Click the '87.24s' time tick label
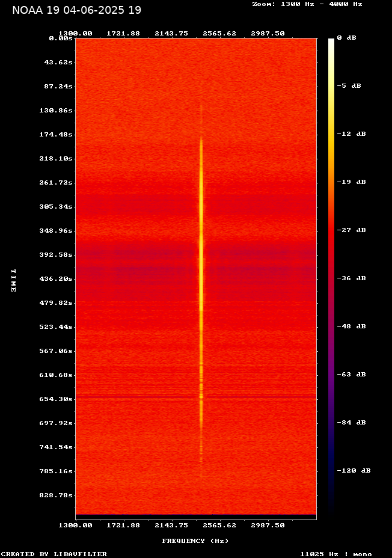Image resolution: width=392 pixels, height=558 pixels. (58, 87)
